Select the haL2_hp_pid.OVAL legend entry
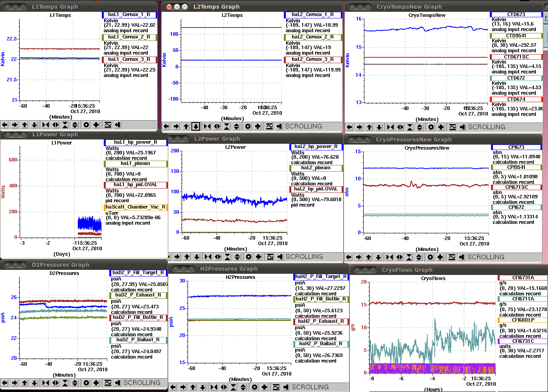 [x=316, y=189]
